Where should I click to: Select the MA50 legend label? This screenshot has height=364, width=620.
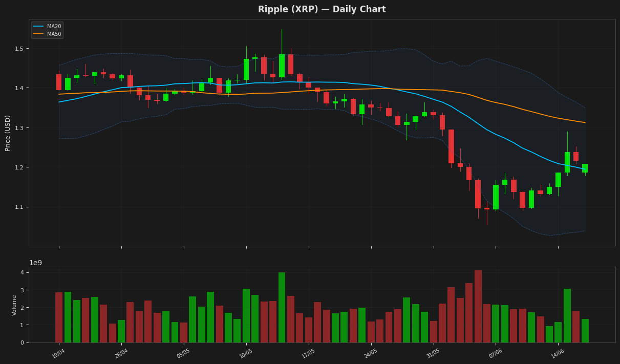54,34
